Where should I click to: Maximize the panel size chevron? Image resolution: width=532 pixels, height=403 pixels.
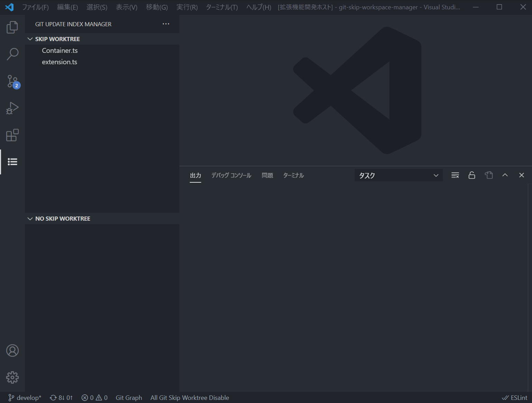click(505, 175)
